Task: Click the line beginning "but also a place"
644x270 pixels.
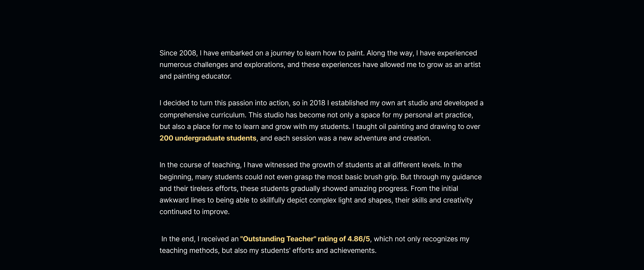Action: pyautogui.click(x=320, y=127)
